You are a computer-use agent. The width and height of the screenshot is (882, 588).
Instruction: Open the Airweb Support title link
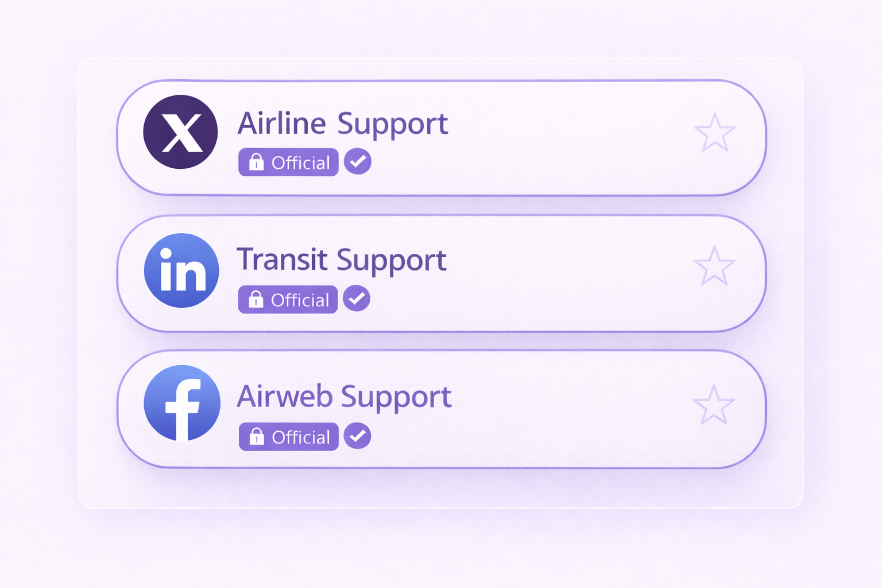pyautogui.click(x=345, y=397)
